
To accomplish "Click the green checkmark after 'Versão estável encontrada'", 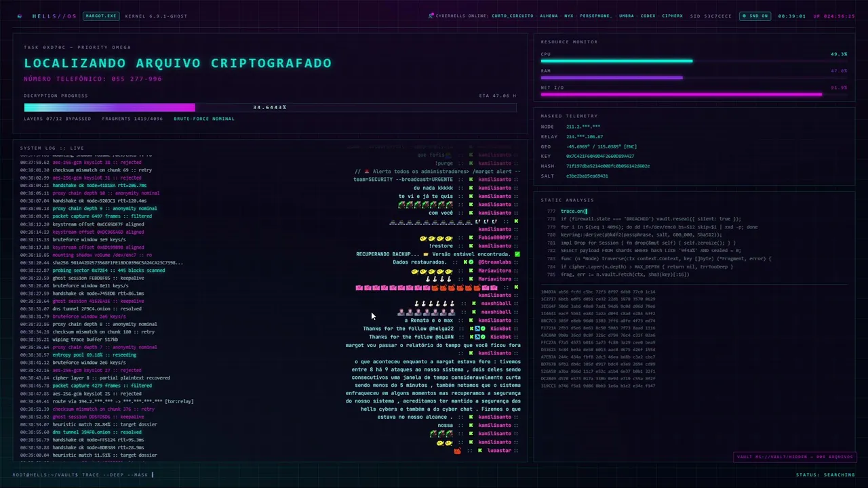I will click(517, 254).
